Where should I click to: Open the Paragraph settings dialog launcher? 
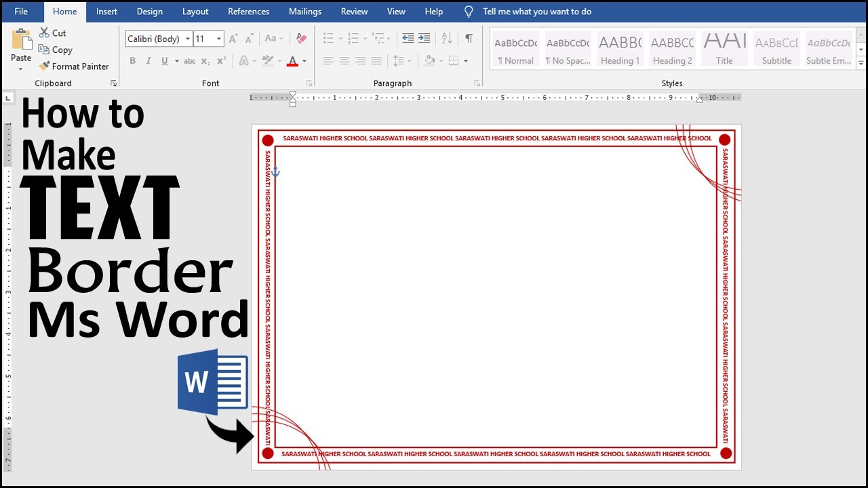pos(477,83)
